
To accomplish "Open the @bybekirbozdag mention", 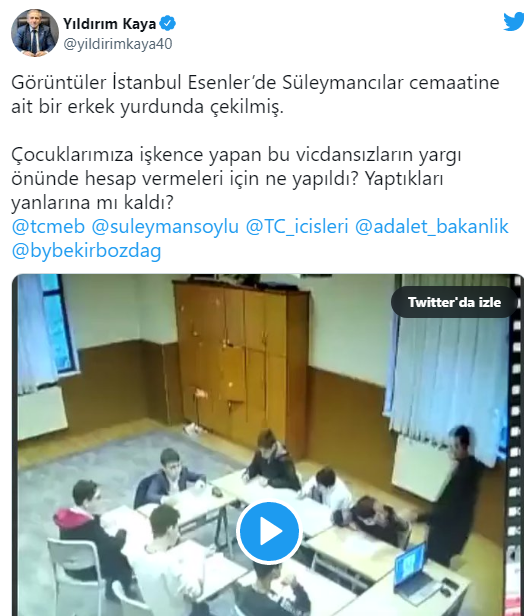I will point(86,251).
